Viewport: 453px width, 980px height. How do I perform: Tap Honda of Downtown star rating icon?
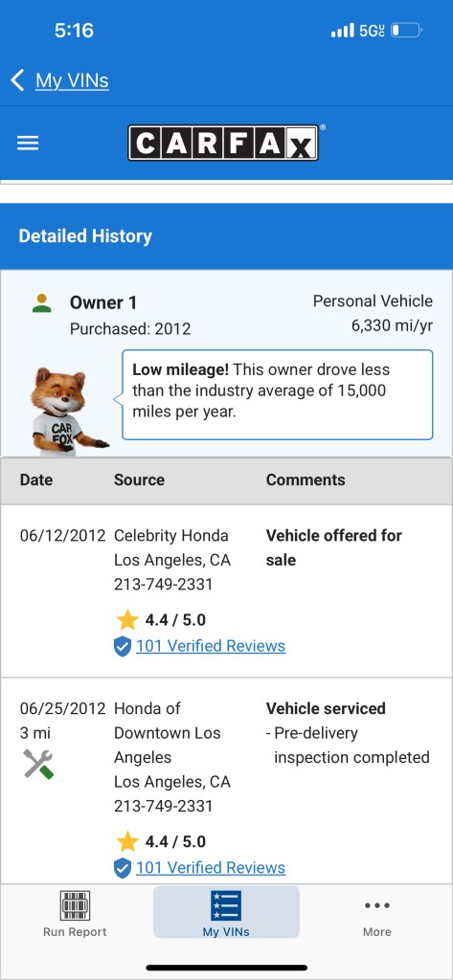[x=127, y=842]
